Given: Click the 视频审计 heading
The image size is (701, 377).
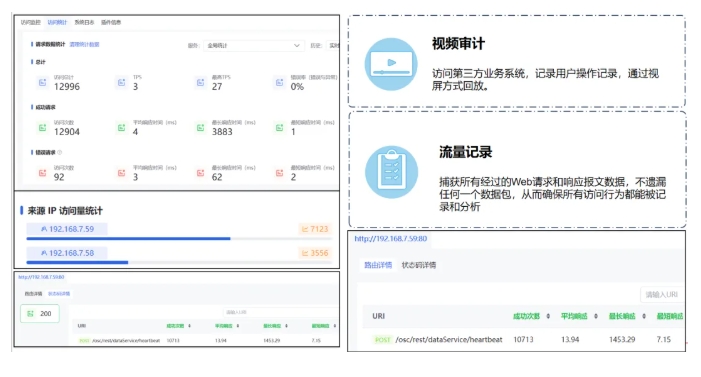Looking at the screenshot, I should point(458,44).
